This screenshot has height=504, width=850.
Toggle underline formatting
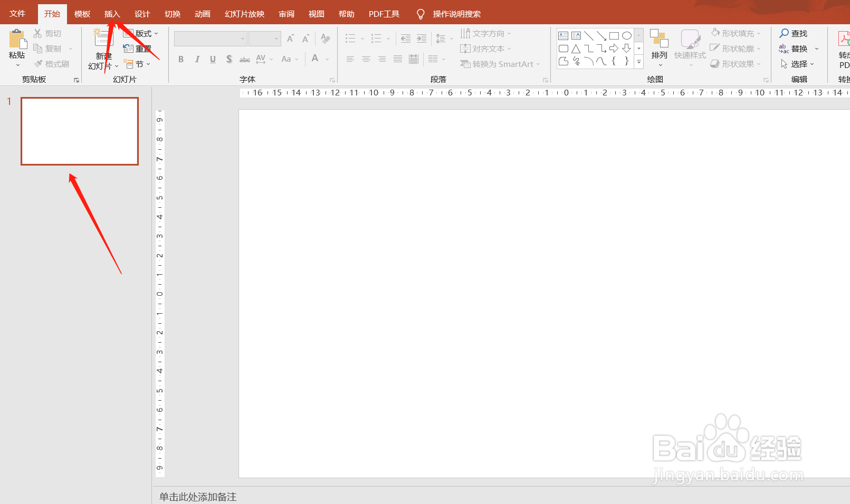click(213, 59)
